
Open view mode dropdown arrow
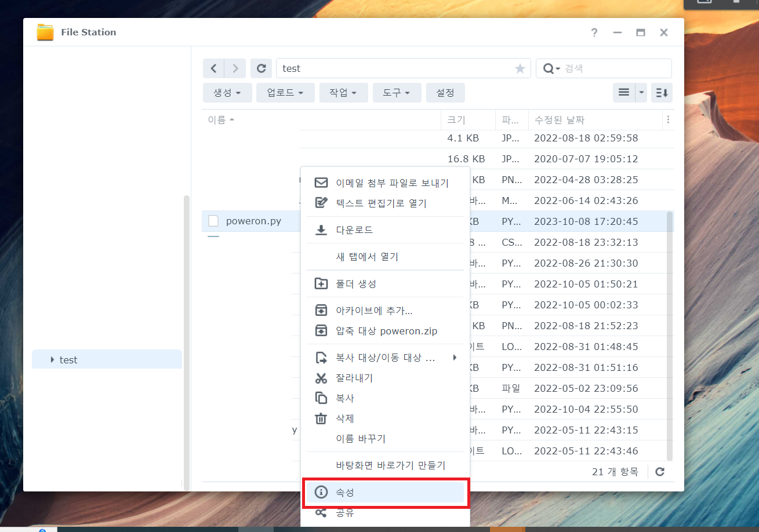(x=641, y=93)
